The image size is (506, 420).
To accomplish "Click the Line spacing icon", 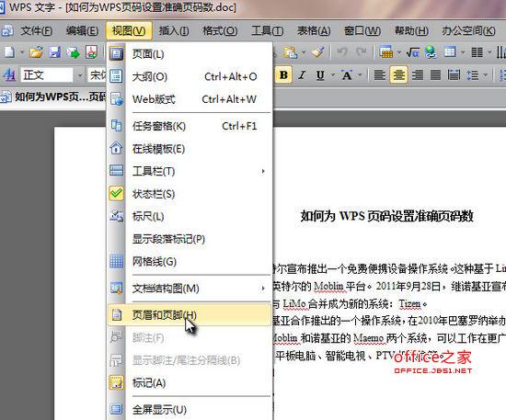I will [473, 75].
